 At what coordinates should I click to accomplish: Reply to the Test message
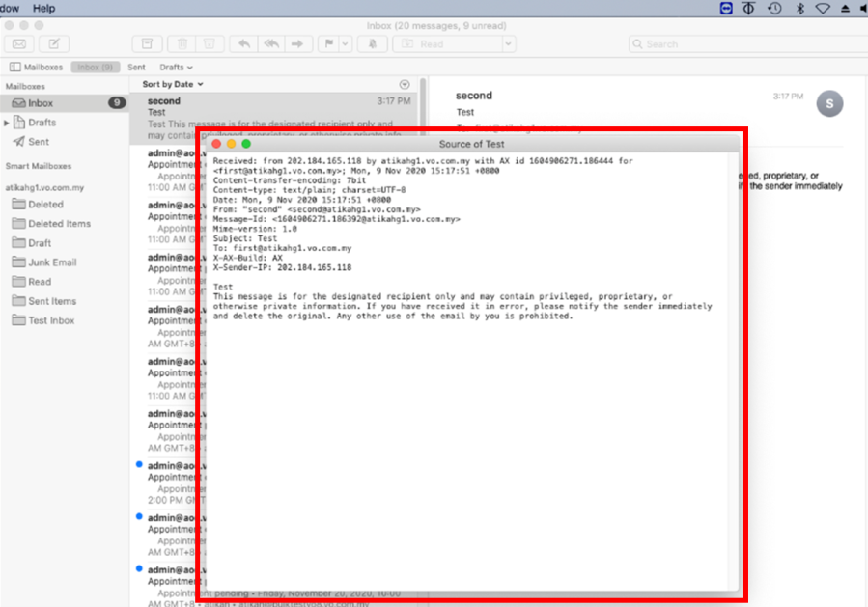point(245,44)
